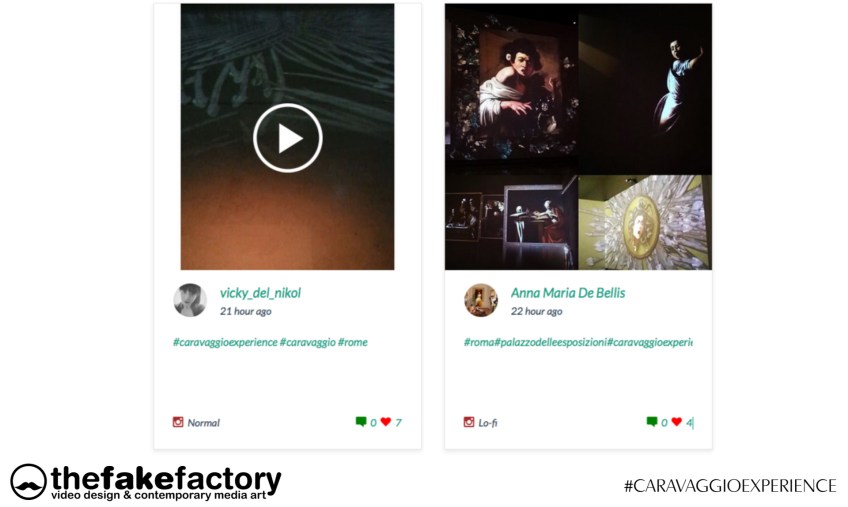The height and width of the screenshot is (507, 848).
Task: Click the red heart on vicky's post
Action: pos(386,422)
